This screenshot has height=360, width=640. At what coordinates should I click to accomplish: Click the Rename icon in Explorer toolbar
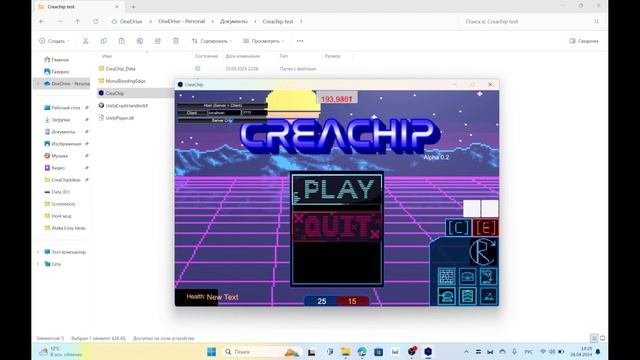pyautogui.click(x=140, y=41)
